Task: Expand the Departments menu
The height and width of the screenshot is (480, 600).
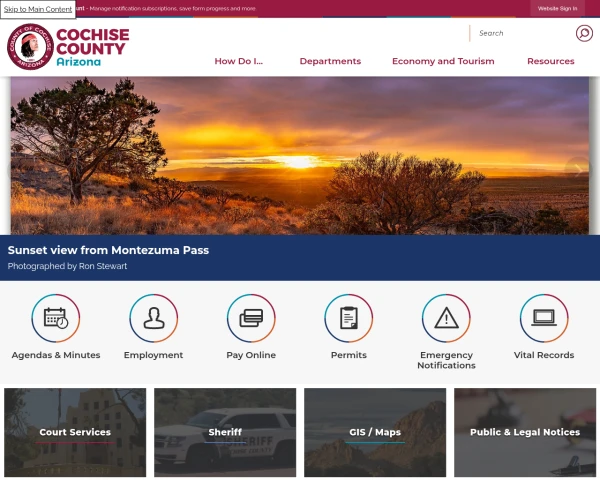Action: click(330, 61)
